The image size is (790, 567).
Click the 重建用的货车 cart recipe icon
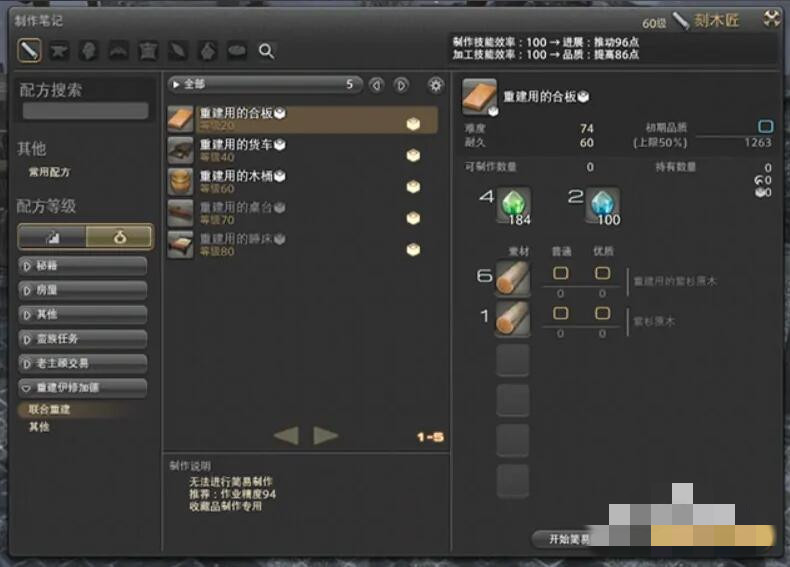180,150
